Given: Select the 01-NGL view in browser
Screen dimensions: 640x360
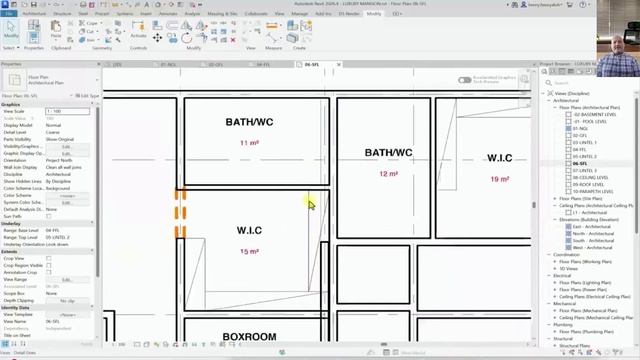Looking at the screenshot, I should tap(580, 129).
